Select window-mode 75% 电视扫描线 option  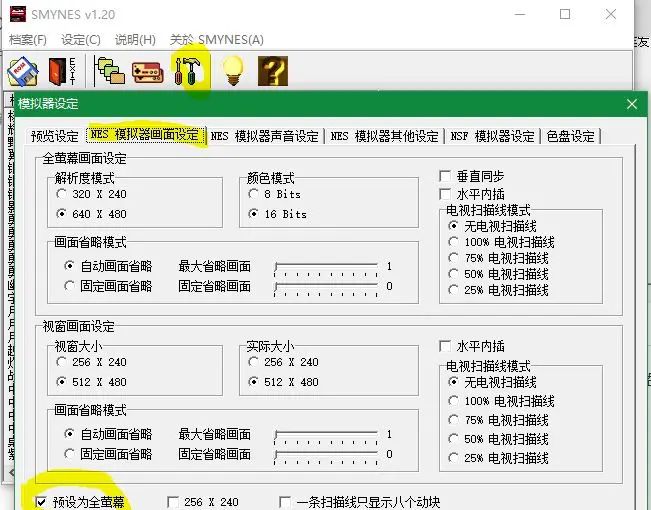pyautogui.click(x=498, y=420)
